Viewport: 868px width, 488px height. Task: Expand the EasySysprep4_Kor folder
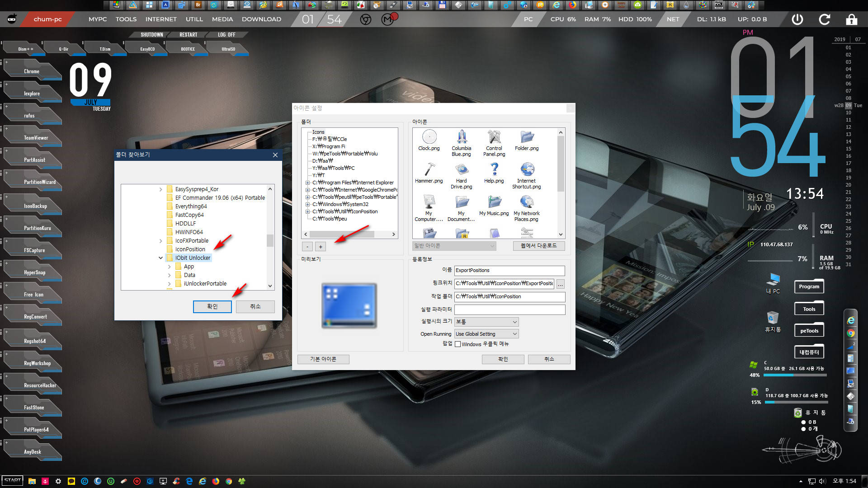(x=160, y=189)
